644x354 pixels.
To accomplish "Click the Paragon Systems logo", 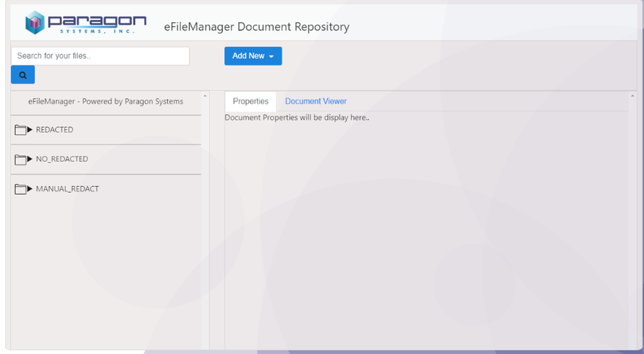I will 86,23.
